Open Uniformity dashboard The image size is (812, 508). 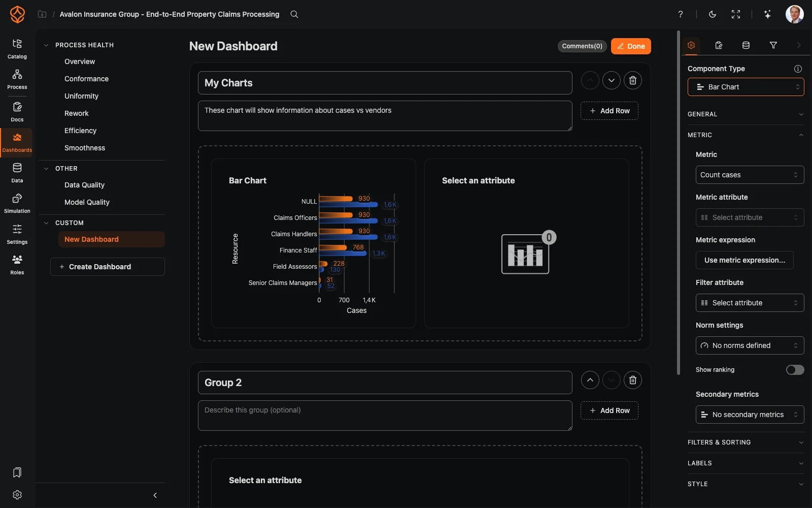click(x=81, y=96)
